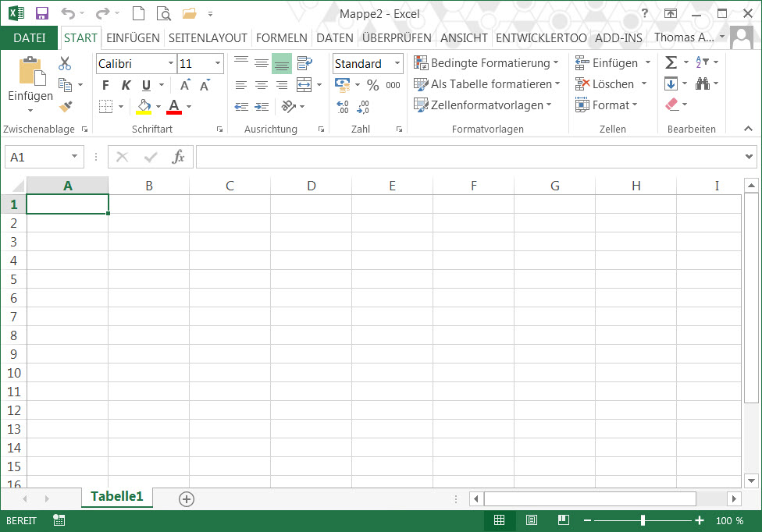
Task: Open the Name Box A1 dropdown
Action: point(74,156)
